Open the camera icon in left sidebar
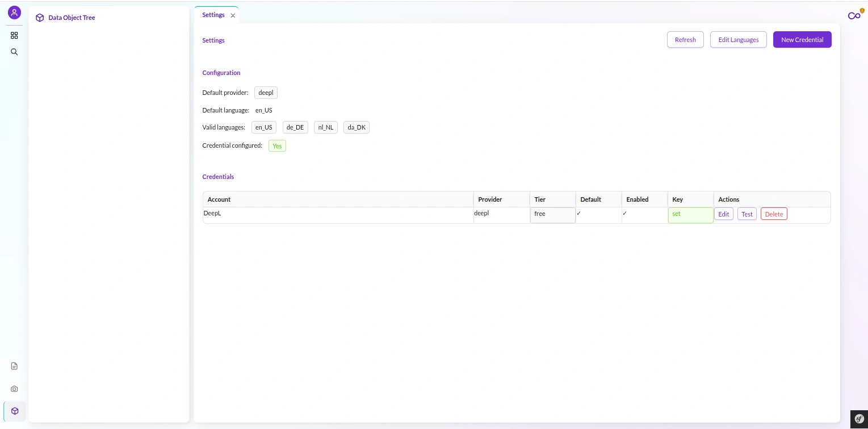This screenshot has width=868, height=429. click(14, 389)
